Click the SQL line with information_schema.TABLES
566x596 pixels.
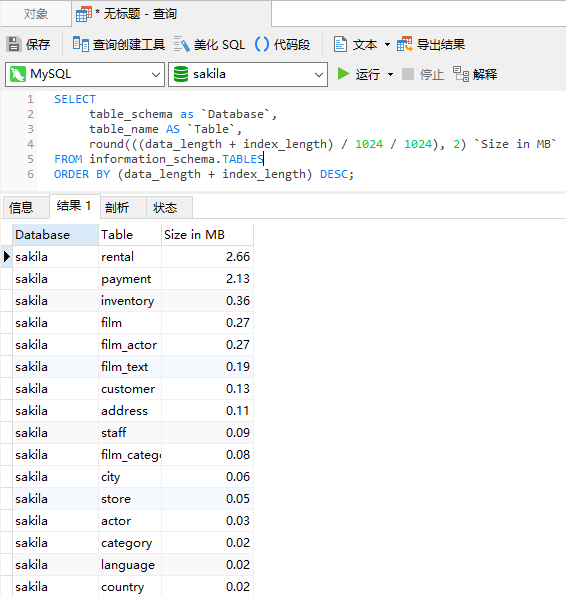[159, 159]
